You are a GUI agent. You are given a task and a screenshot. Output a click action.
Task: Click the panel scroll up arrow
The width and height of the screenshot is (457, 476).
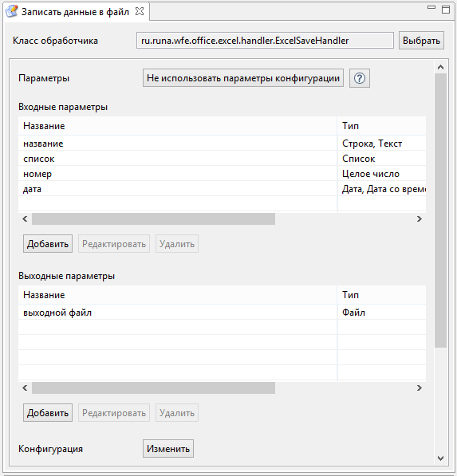pos(440,67)
